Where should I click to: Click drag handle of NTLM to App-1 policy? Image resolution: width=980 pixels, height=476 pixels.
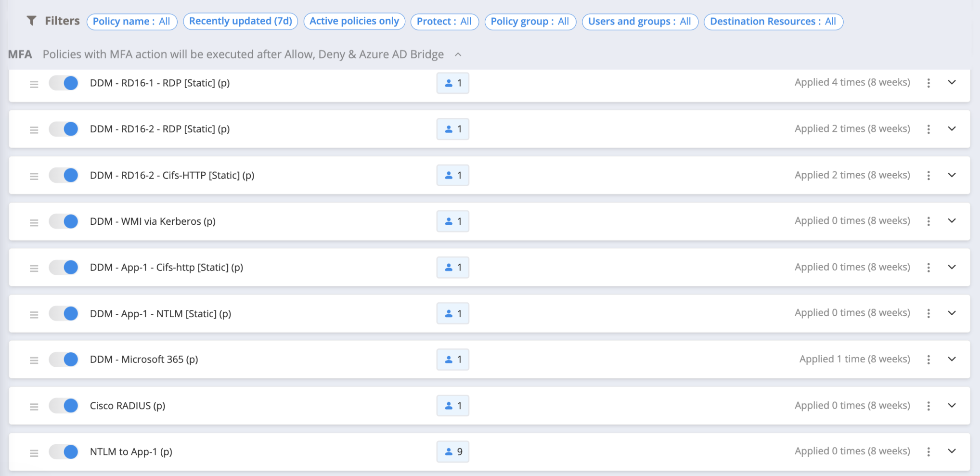pyautogui.click(x=34, y=453)
